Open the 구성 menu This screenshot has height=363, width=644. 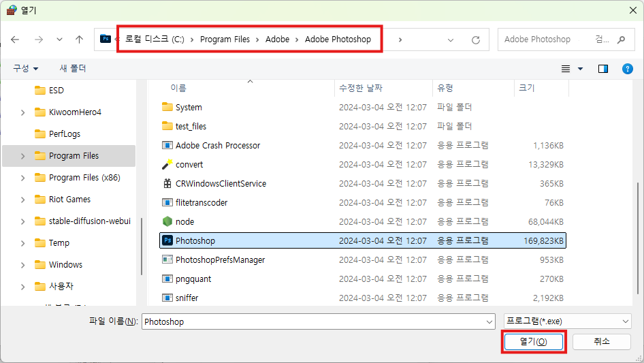25,68
